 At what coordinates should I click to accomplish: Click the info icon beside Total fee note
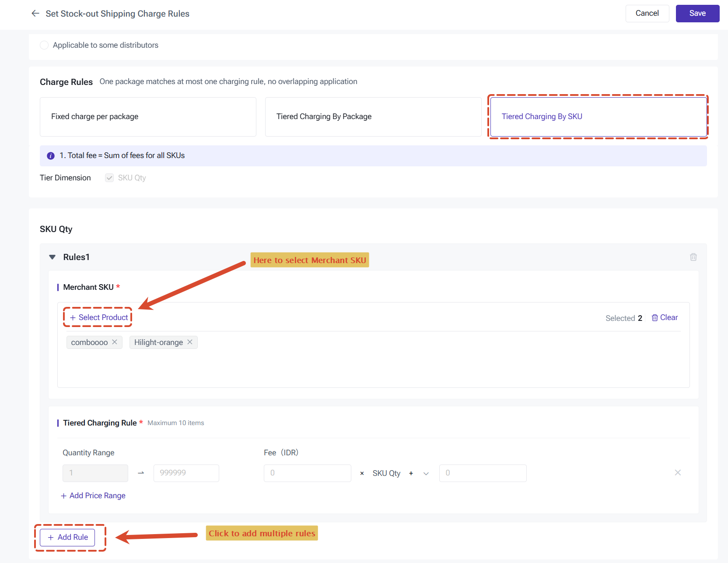51,155
